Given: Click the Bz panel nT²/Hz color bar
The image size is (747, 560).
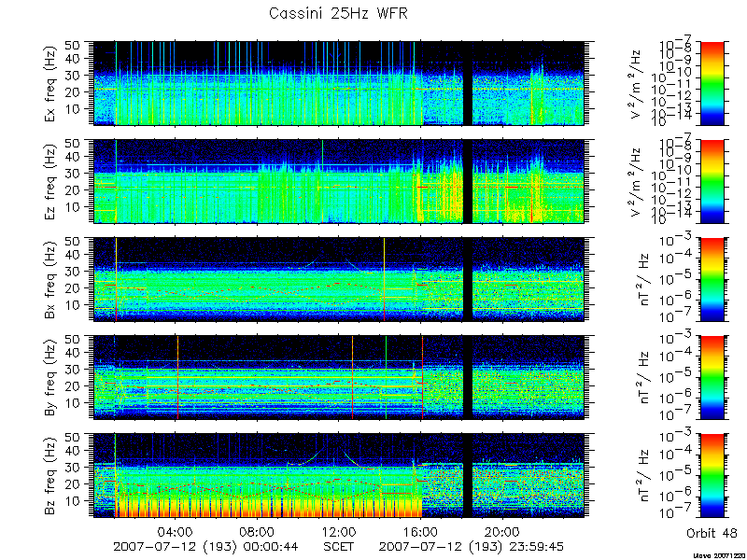Looking at the screenshot, I should pyautogui.click(x=712, y=475).
